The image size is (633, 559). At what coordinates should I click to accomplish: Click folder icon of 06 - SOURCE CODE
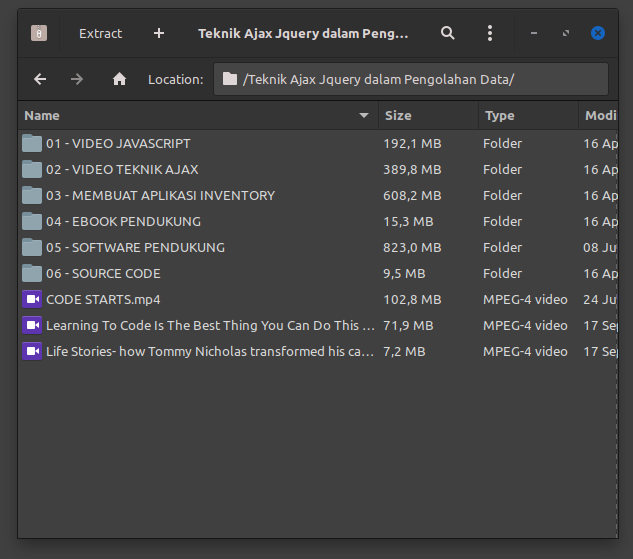point(32,273)
